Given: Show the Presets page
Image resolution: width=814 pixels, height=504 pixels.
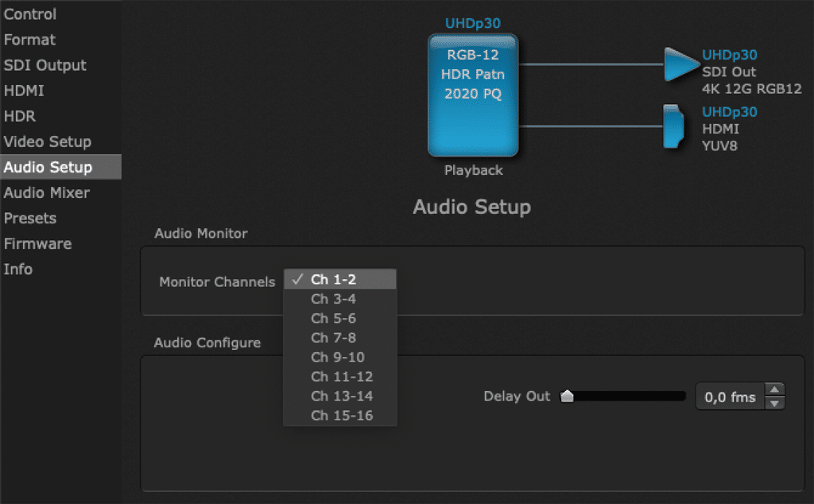Looking at the screenshot, I should (x=30, y=218).
